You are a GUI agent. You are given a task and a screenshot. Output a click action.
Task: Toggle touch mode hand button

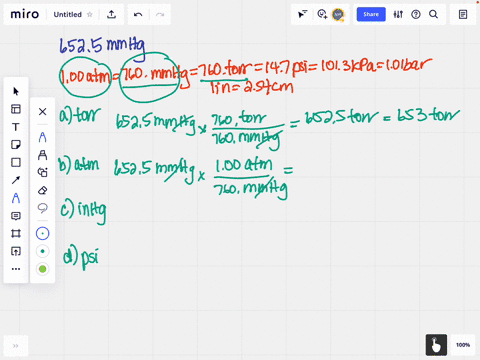[436, 345]
